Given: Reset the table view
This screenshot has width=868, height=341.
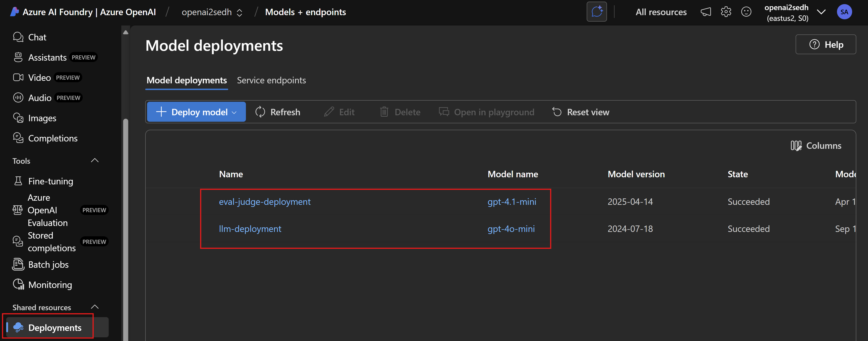Looking at the screenshot, I should (581, 112).
